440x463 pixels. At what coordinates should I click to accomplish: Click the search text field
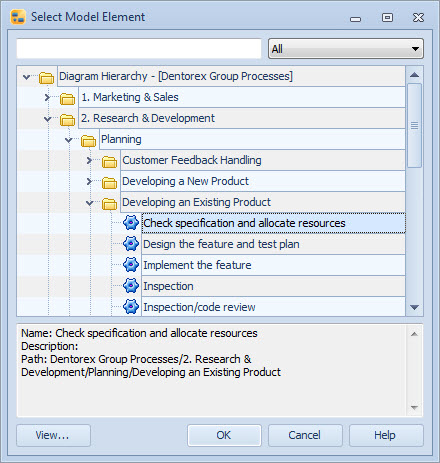click(x=139, y=49)
